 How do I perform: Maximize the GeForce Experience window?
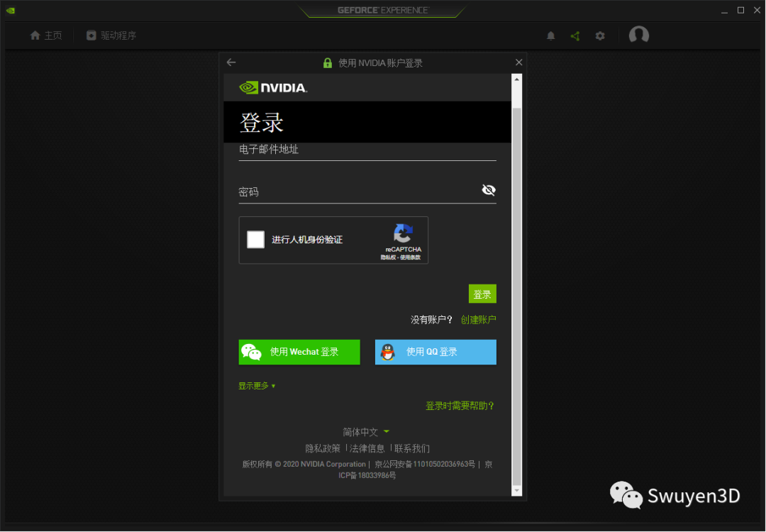(x=740, y=10)
